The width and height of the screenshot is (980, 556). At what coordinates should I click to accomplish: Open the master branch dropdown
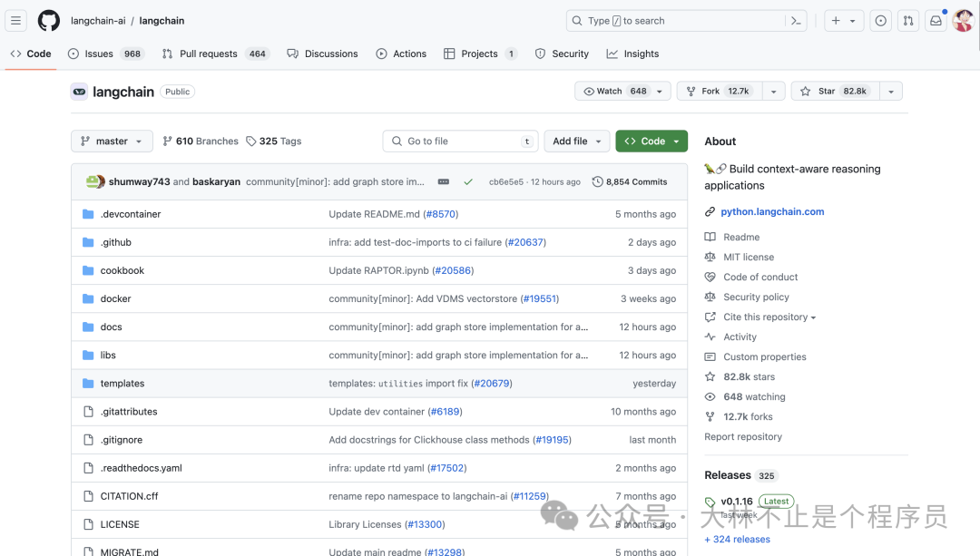[112, 141]
